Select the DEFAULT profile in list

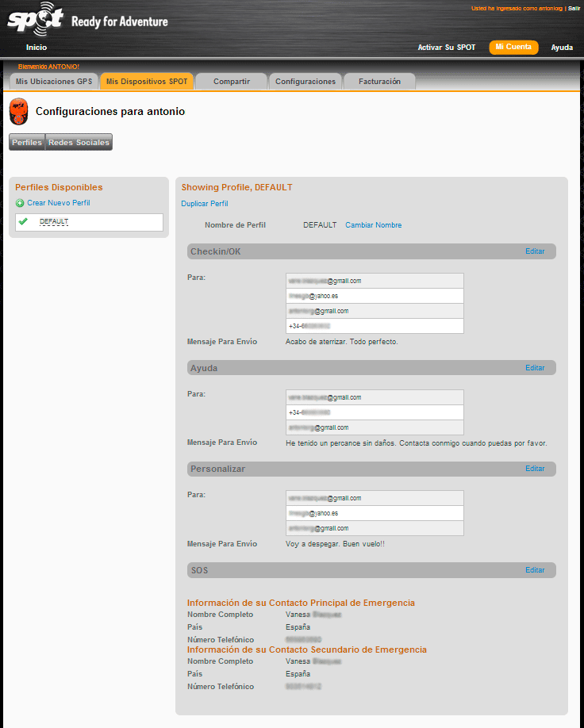point(54,221)
